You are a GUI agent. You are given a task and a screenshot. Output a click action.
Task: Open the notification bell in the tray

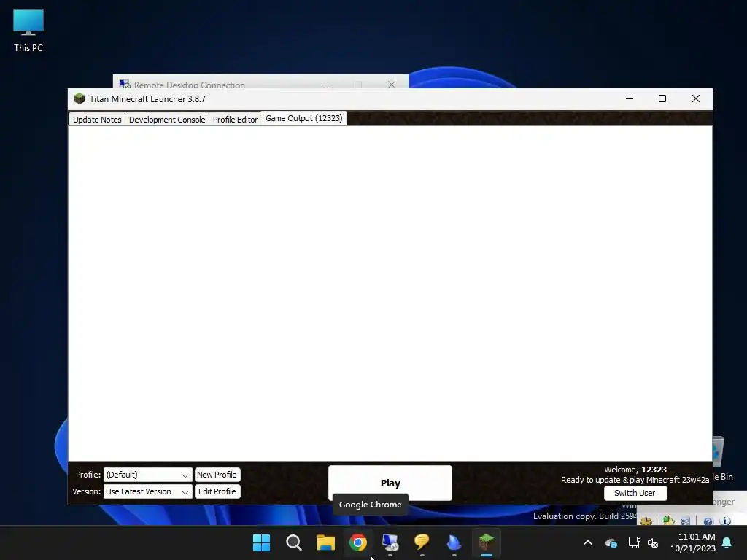727,542
